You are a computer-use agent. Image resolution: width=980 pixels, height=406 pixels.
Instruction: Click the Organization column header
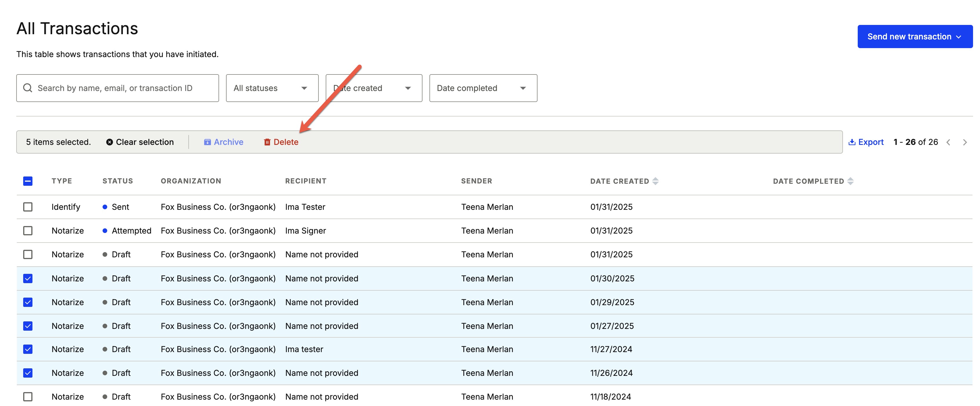coord(191,181)
